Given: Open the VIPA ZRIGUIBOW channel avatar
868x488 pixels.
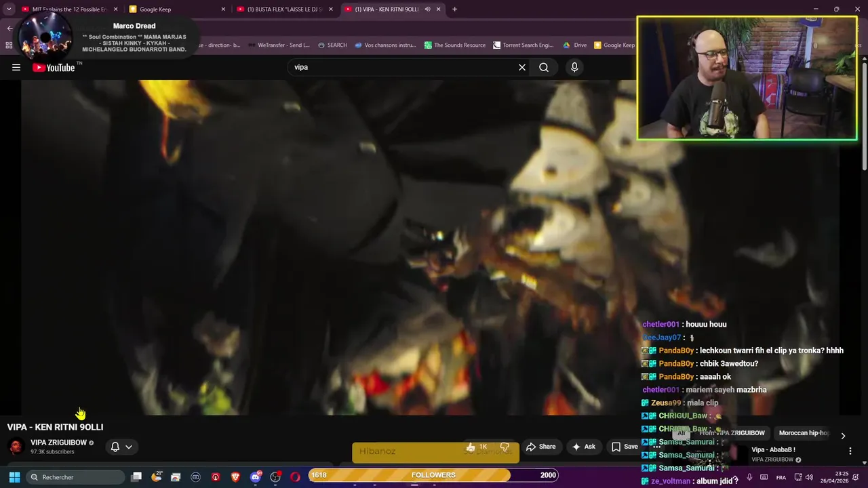Looking at the screenshot, I should (16, 447).
